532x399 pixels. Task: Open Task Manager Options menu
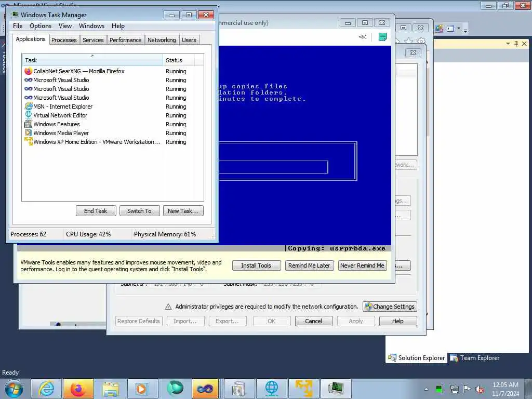41,26
